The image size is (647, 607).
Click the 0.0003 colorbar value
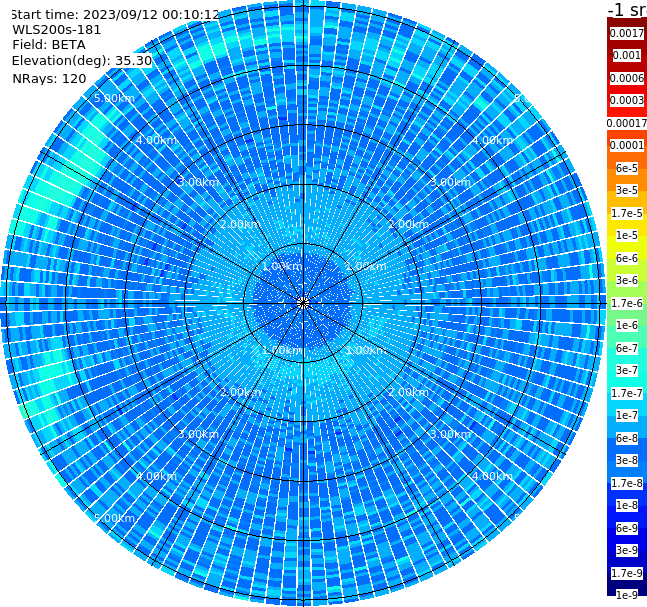coord(627,100)
